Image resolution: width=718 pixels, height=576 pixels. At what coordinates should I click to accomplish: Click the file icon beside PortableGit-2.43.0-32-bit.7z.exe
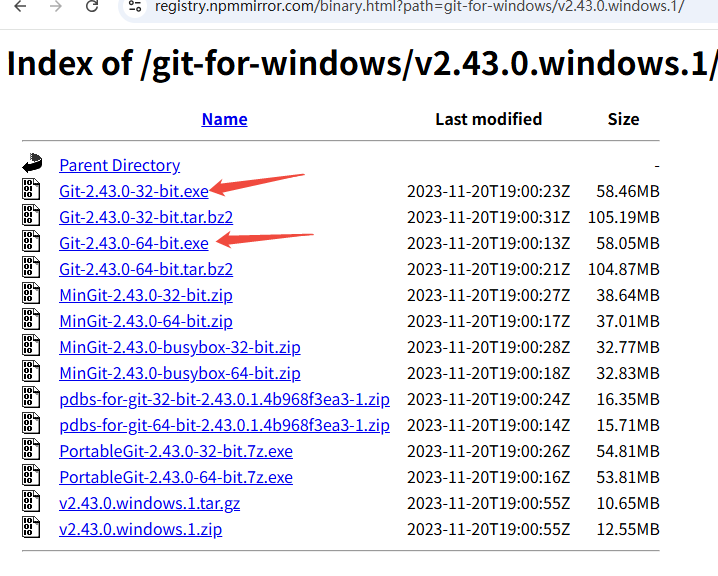point(31,451)
